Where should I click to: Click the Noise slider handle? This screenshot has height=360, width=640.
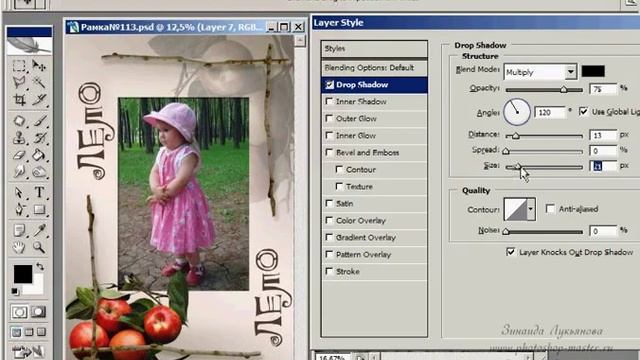(x=506, y=231)
